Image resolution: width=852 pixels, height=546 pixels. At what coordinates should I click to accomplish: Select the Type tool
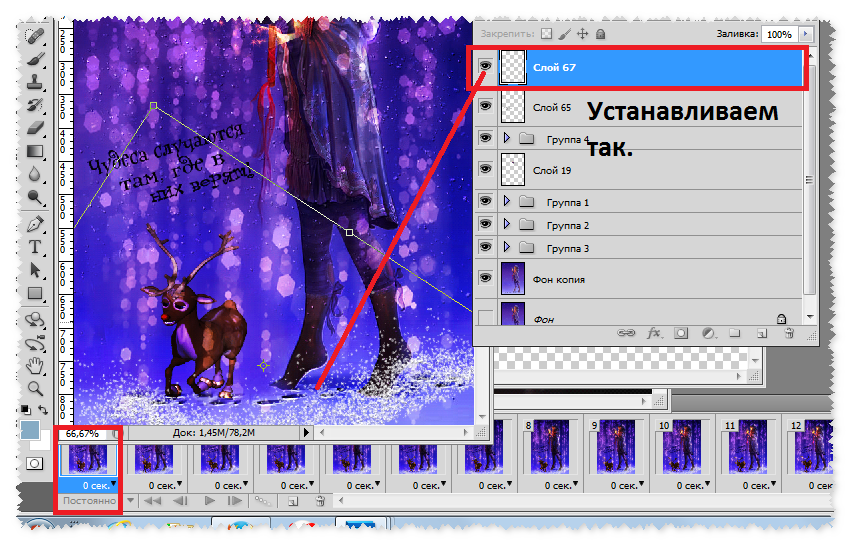(35, 247)
